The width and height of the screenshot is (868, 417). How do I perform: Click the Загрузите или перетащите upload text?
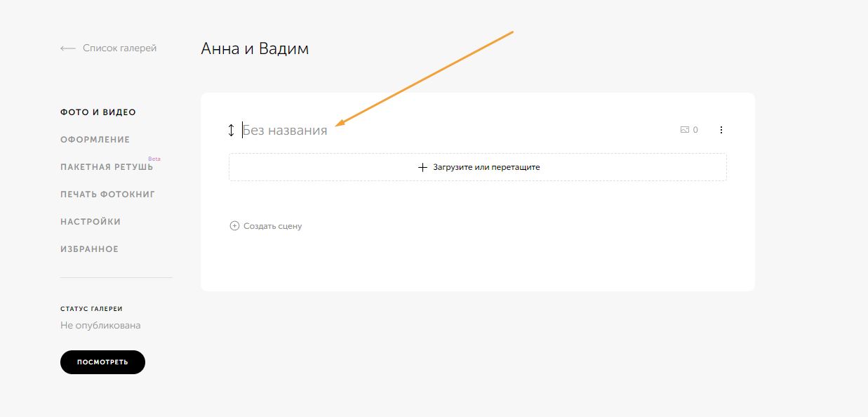click(x=486, y=168)
